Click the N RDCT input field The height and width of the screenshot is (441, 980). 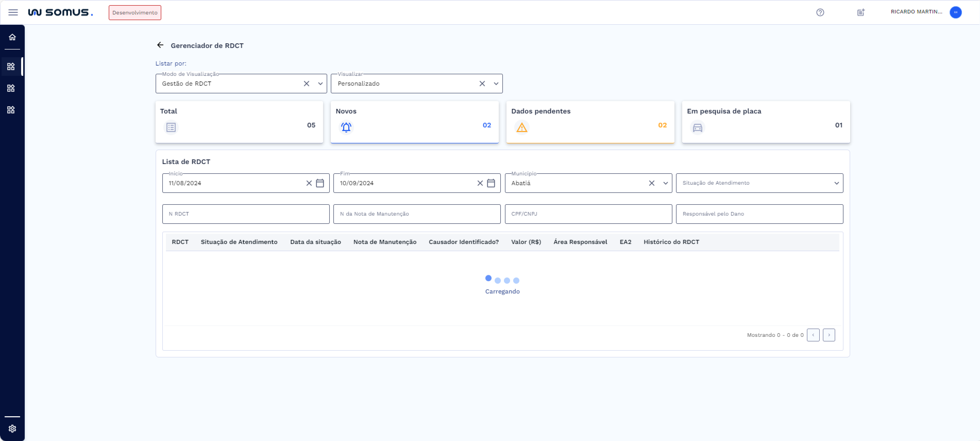click(x=245, y=214)
